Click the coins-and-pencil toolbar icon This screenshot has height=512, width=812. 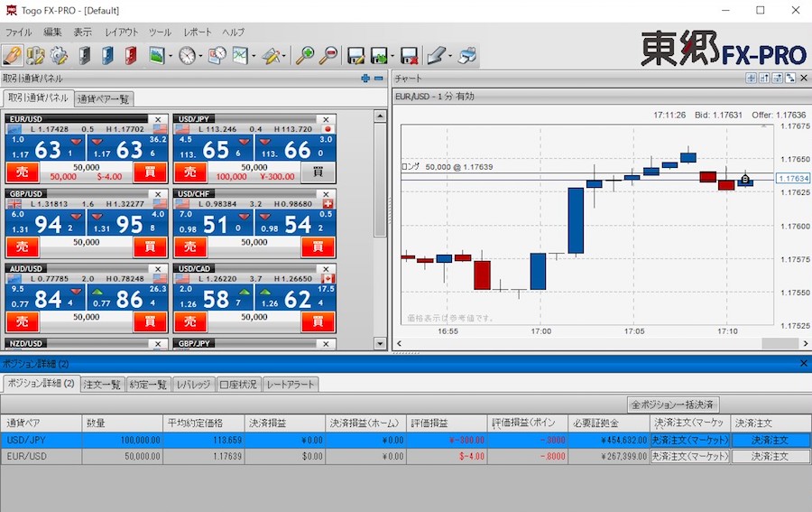pyautogui.click(x=36, y=55)
